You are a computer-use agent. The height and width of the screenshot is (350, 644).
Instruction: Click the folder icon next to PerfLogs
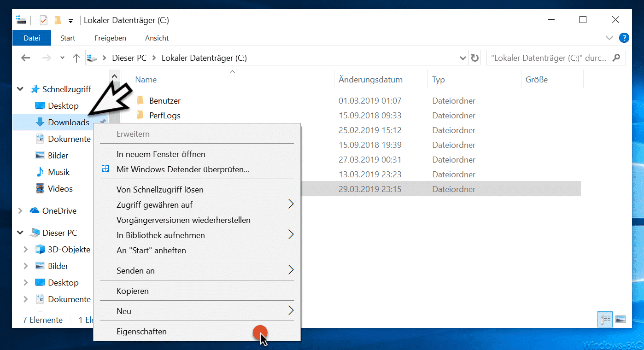pos(141,115)
